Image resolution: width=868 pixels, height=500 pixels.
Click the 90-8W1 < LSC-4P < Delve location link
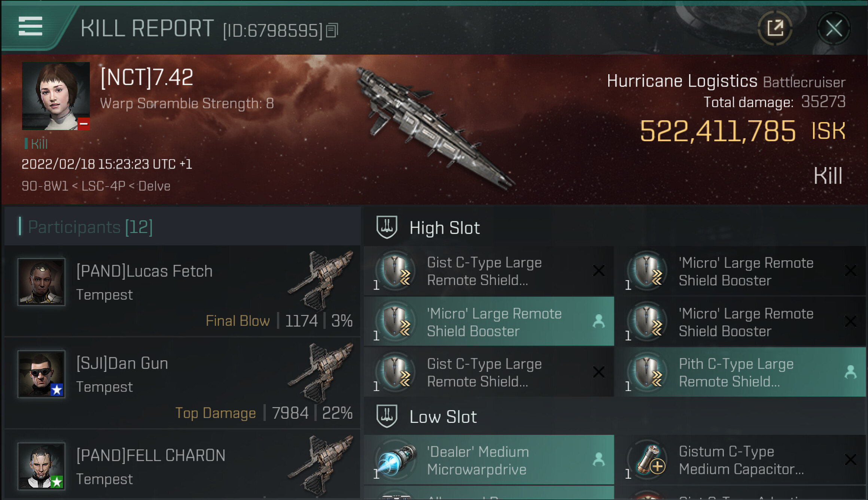coord(96,186)
